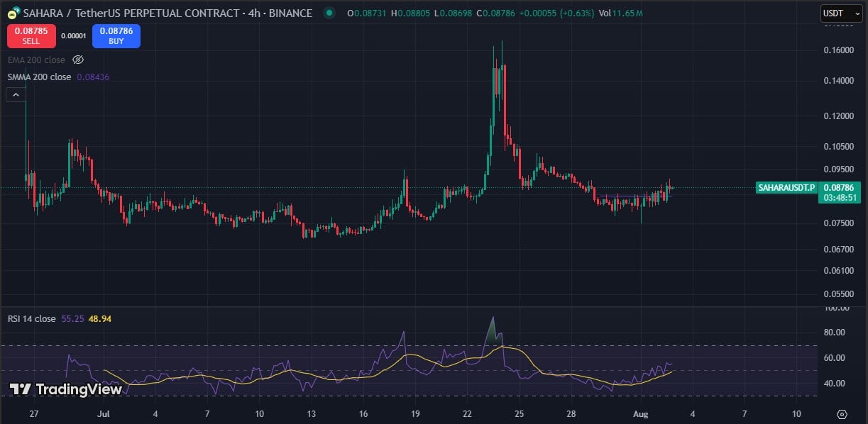This screenshot has height=424, width=868.
Task: Collapse the main chart pane arrow
Action: coord(16,94)
